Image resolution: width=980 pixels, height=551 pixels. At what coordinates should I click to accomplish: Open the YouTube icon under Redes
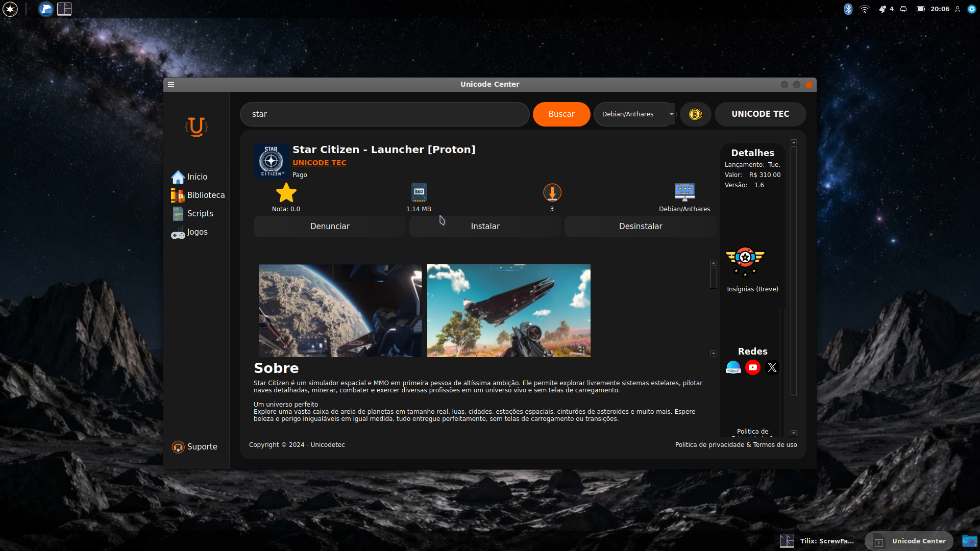753,367
